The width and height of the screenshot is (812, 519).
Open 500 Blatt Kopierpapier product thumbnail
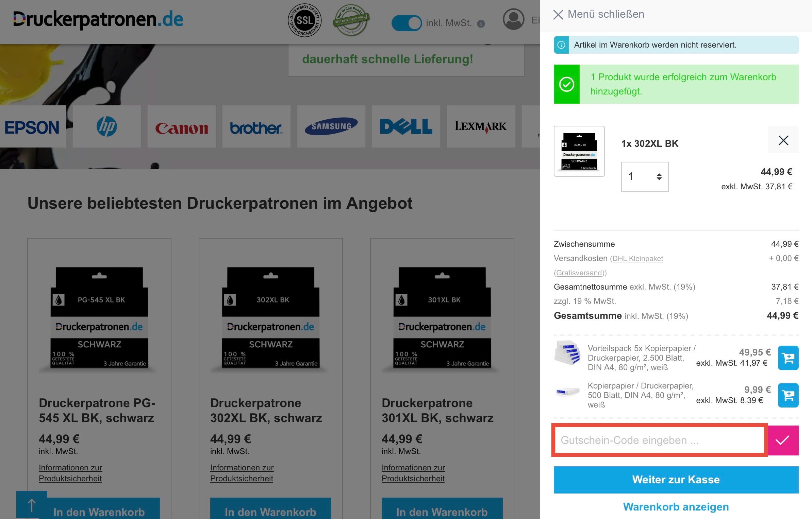click(x=567, y=391)
